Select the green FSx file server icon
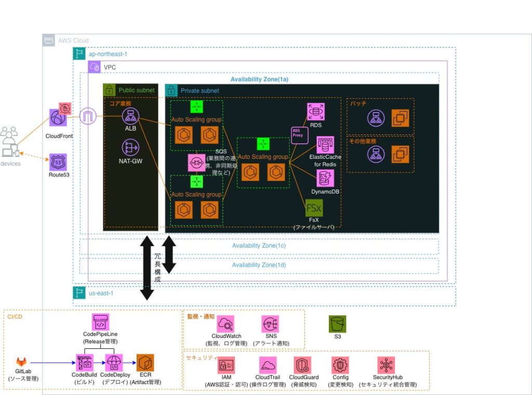The width and height of the screenshot is (532, 395). (314, 209)
